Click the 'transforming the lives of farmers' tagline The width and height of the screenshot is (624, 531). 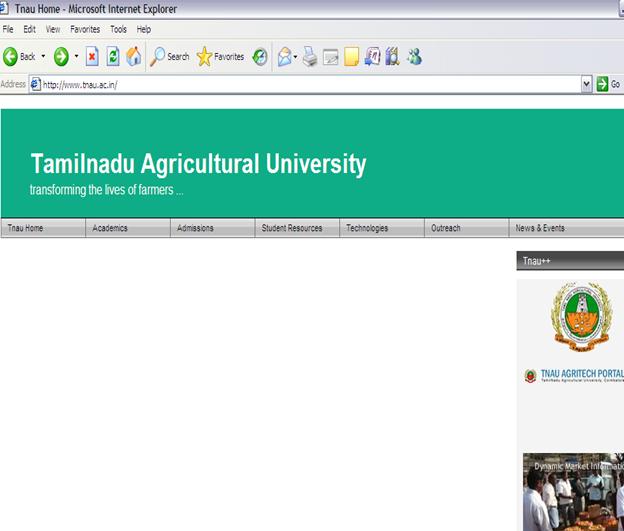point(106,190)
